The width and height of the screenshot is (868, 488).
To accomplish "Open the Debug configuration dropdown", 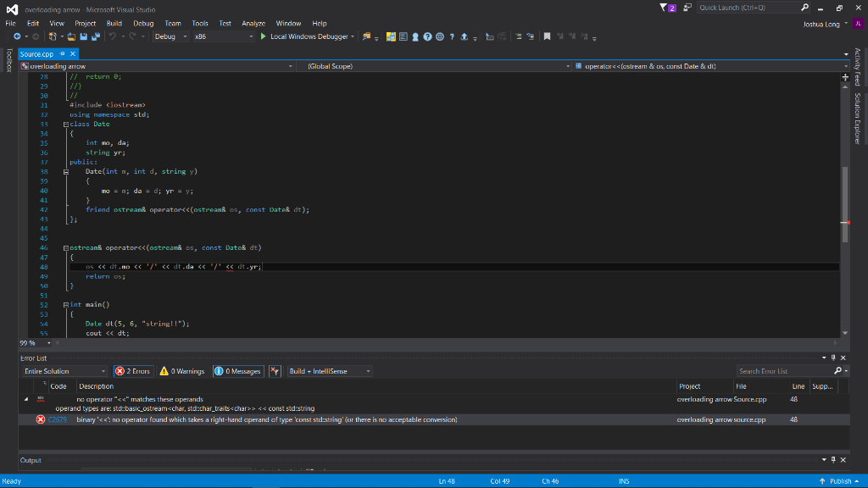I will (169, 36).
